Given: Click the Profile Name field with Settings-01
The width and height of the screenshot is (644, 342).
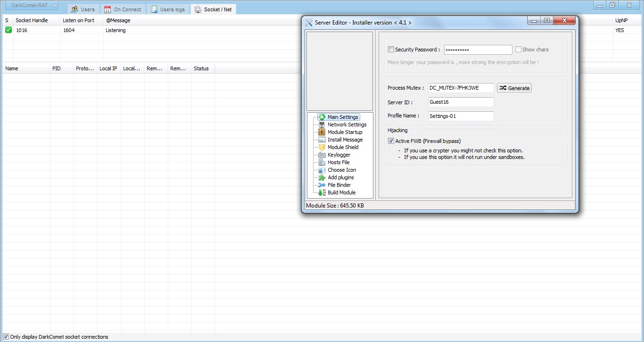Looking at the screenshot, I should tap(461, 116).
